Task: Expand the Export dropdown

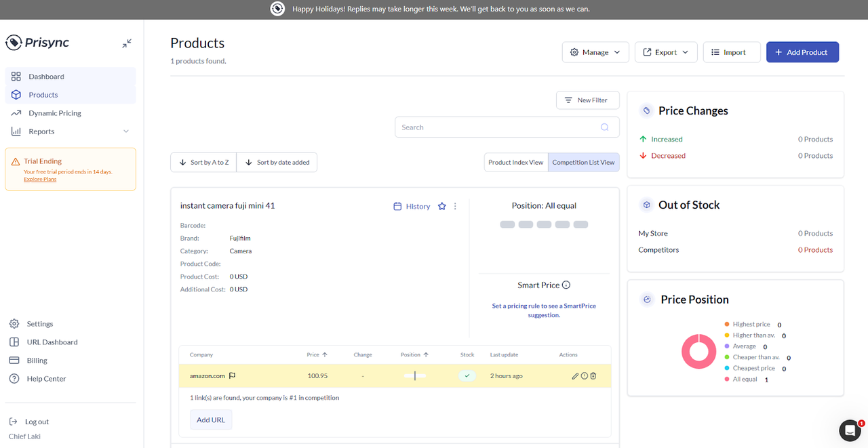Action: click(665, 52)
